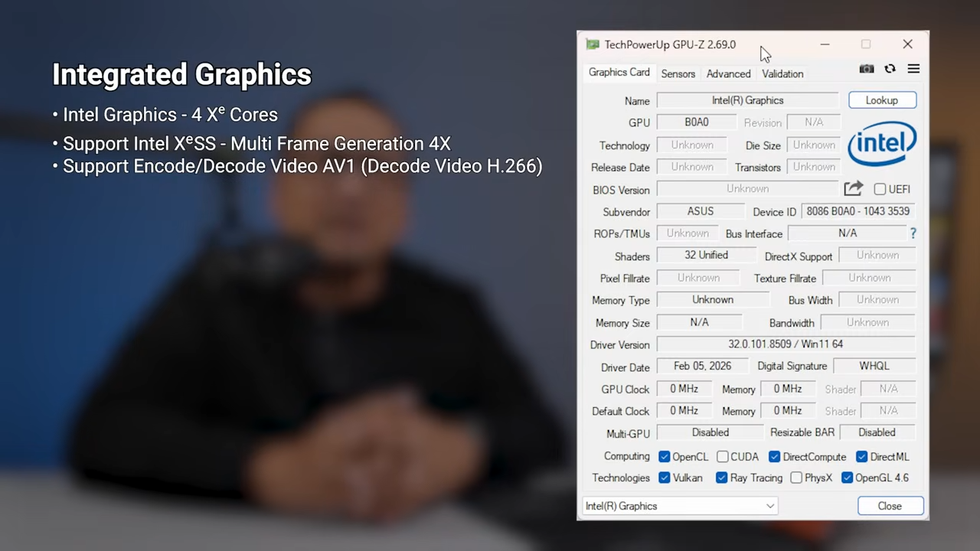Viewport: 980px width, 551px height.
Task: Switch to the Sensors tab
Action: point(678,74)
